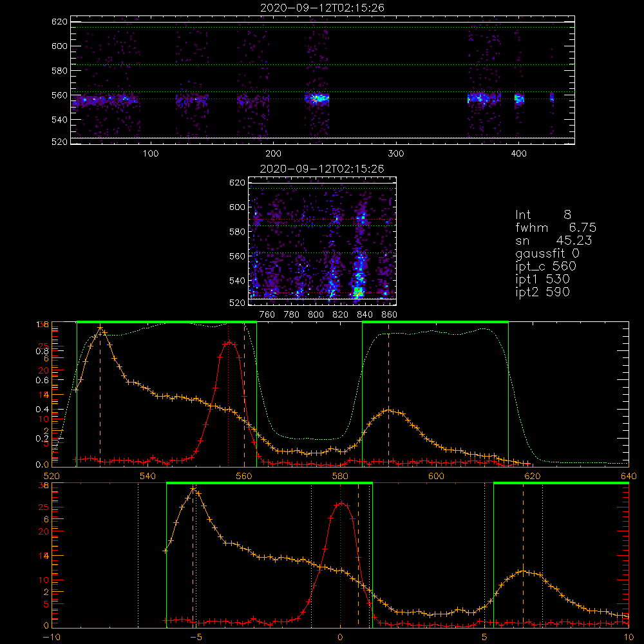Click the 'ipt_c 560' label
The height and width of the screenshot is (644, 644).
546,266
